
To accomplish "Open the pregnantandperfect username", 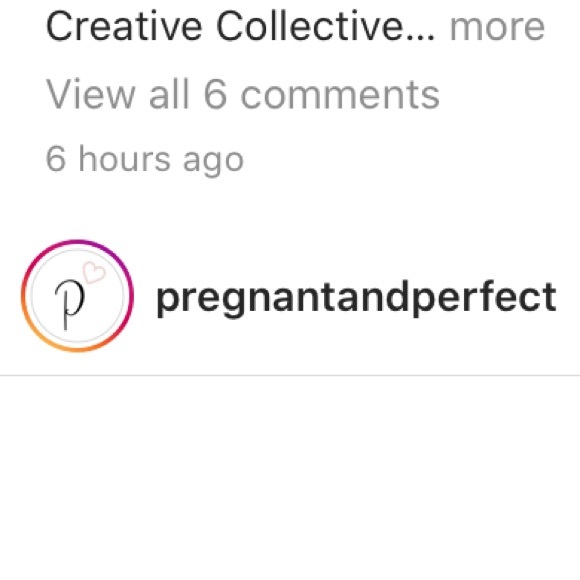I will (x=357, y=298).
